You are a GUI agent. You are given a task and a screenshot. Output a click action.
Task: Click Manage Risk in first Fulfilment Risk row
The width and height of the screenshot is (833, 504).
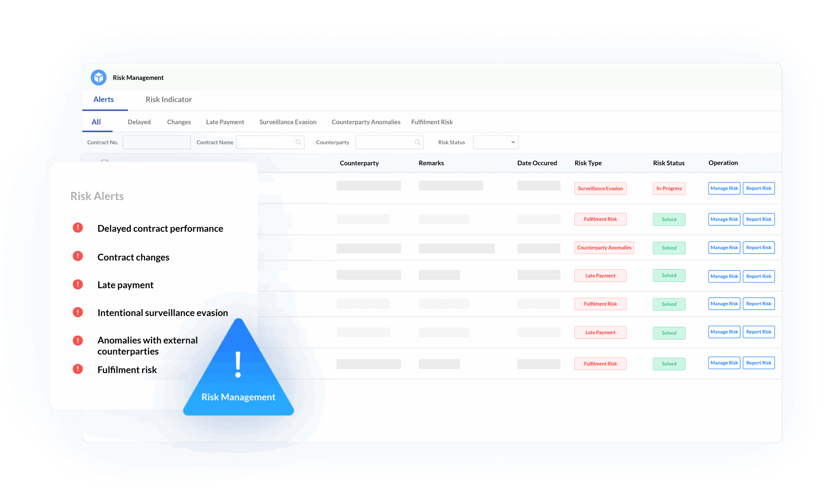724,219
